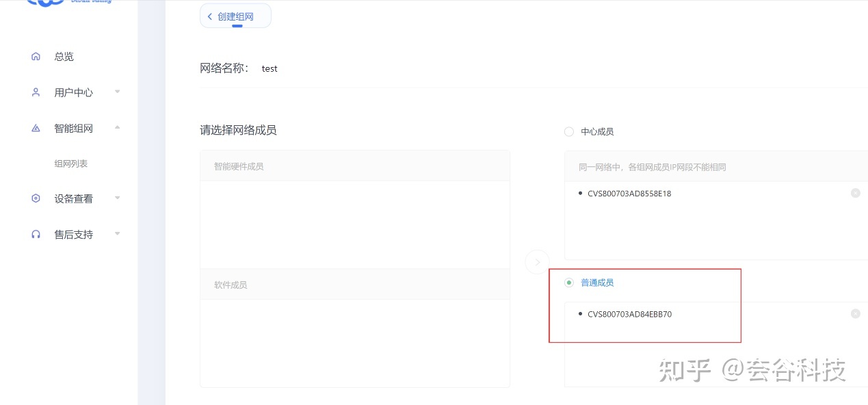This screenshot has width=868, height=405.
Task: Remove member CVS800703AD8558E18 with its x icon
Action: tap(855, 194)
